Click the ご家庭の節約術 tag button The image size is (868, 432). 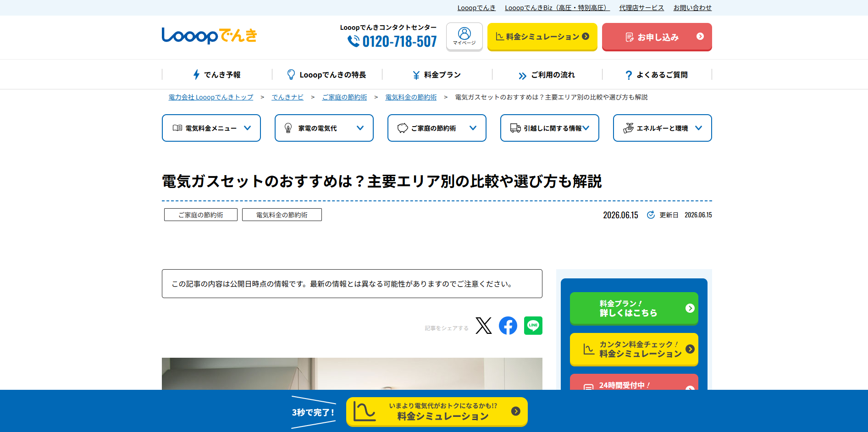[201, 215]
